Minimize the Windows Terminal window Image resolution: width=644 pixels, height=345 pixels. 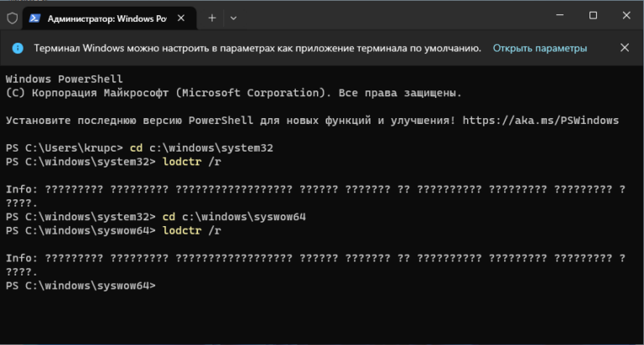(555, 16)
